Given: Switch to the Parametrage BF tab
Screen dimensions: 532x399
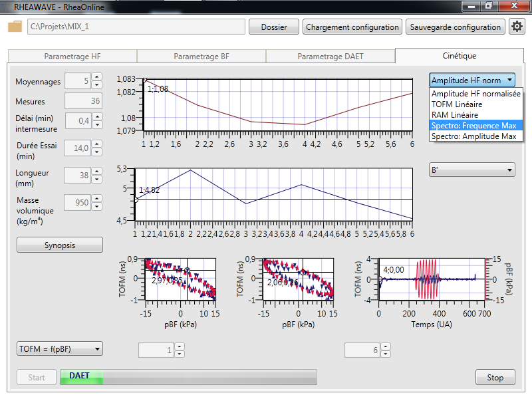Looking at the screenshot, I should [201, 57].
